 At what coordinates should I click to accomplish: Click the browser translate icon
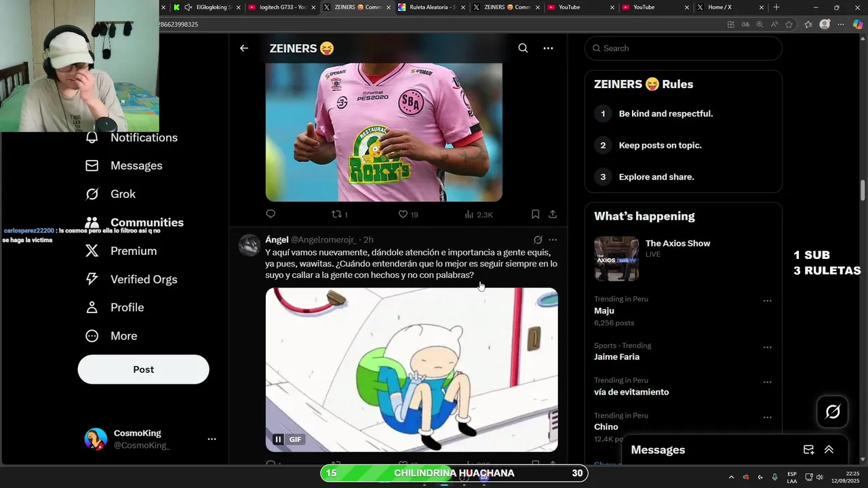pyautogui.click(x=745, y=24)
